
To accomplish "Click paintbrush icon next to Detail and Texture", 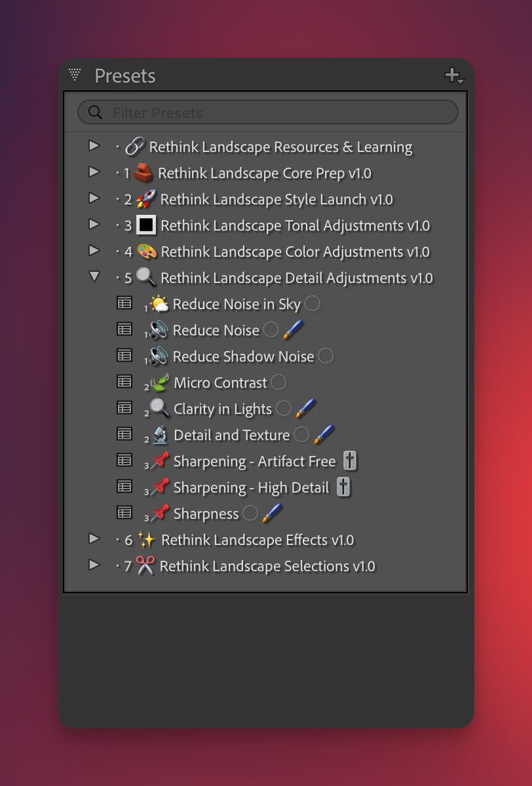I will pyautogui.click(x=324, y=434).
